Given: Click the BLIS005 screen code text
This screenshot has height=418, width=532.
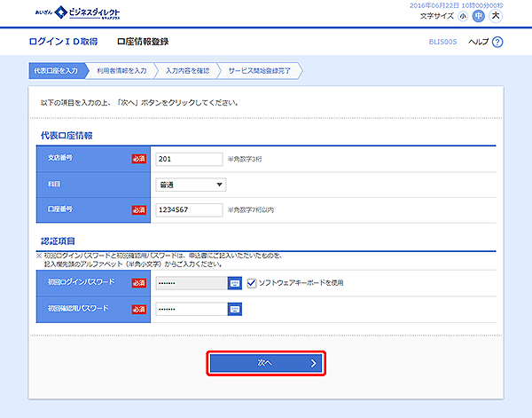Looking at the screenshot, I should tap(442, 42).
